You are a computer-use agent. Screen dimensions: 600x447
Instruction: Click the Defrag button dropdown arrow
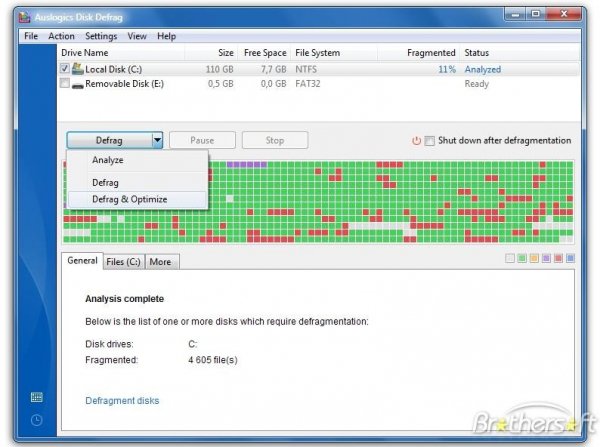pos(157,140)
